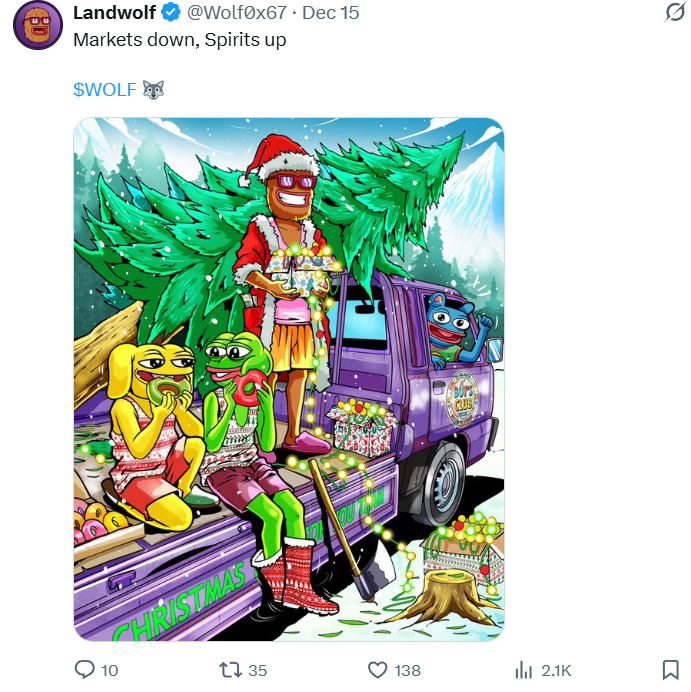This screenshot has width=691, height=692.
Task: Bookmark this Landwolf post
Action: click(x=670, y=669)
